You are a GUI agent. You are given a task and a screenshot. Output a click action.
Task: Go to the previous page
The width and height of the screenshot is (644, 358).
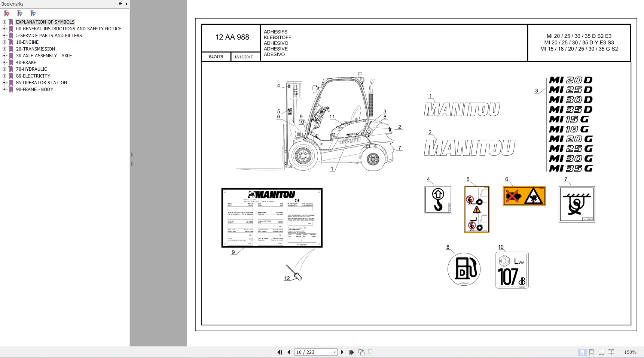289,352
